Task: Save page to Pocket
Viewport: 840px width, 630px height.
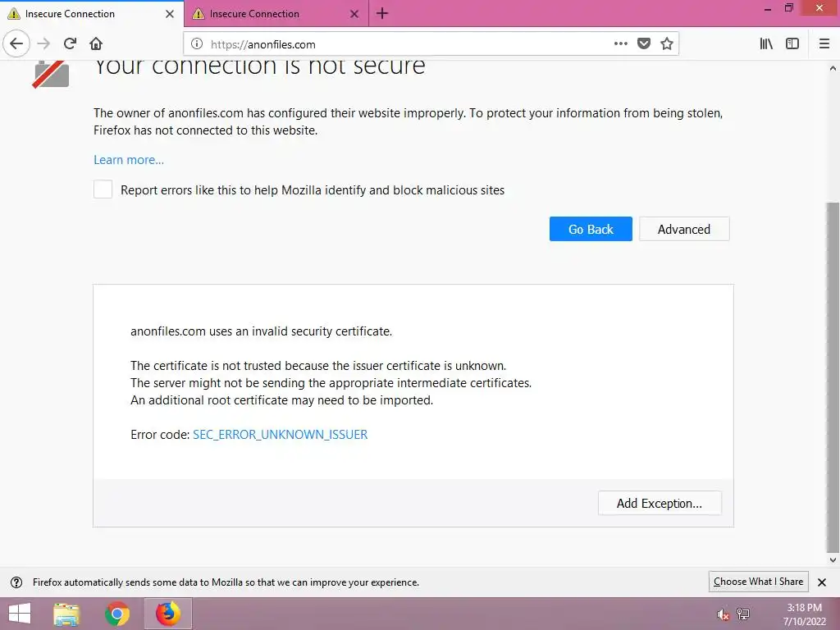Action: pos(644,44)
